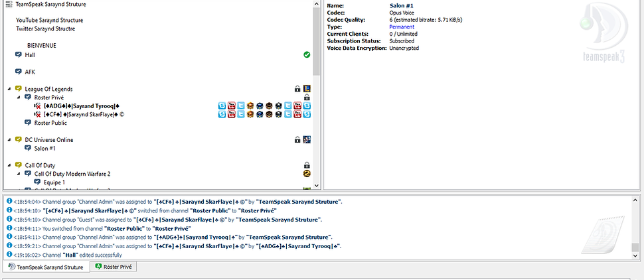Screen dimensions: 644x280
Task: Click the Permanent type link
Action: [x=402, y=27]
